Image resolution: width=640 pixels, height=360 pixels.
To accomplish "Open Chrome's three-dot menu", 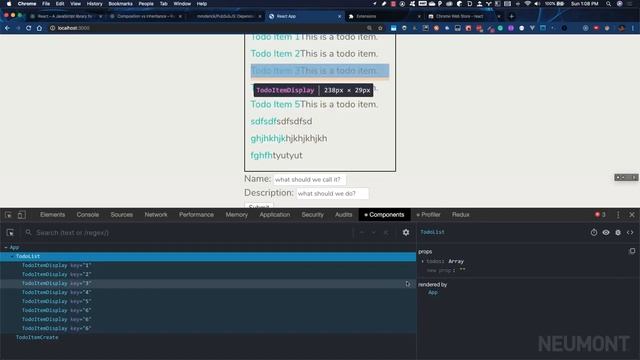I will 633,28.
